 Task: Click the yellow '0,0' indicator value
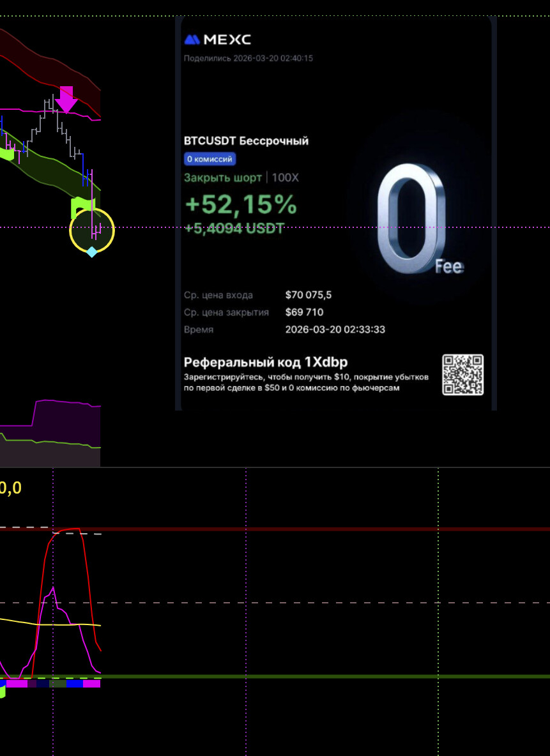(10, 488)
